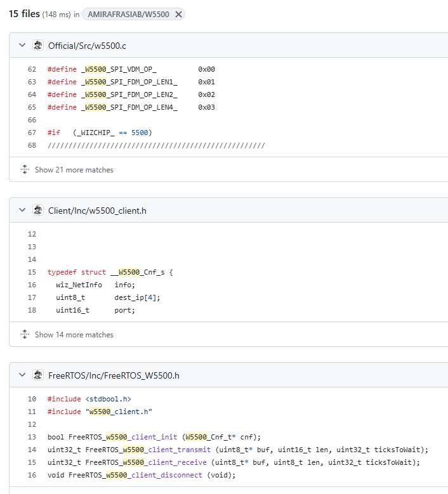Jump to line 13 of FreeRTOS_W5500.h
The width and height of the screenshot is (448, 494).
tap(32, 437)
